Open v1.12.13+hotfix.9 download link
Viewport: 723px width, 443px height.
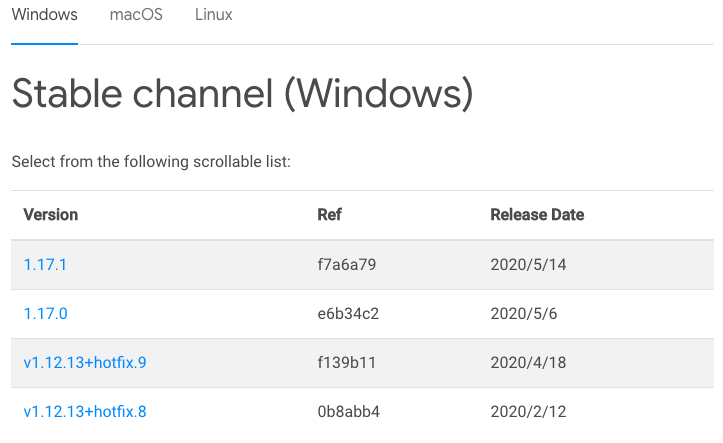click(85, 362)
